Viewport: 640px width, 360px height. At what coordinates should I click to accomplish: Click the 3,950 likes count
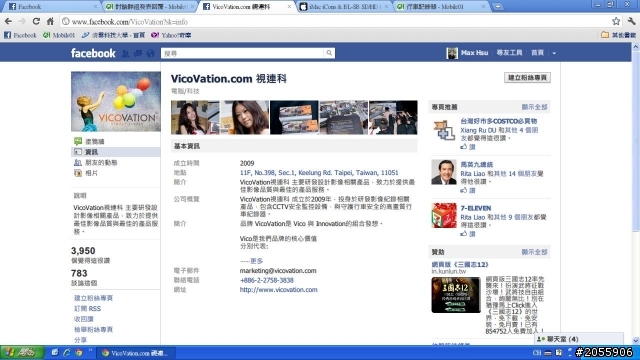(x=83, y=251)
